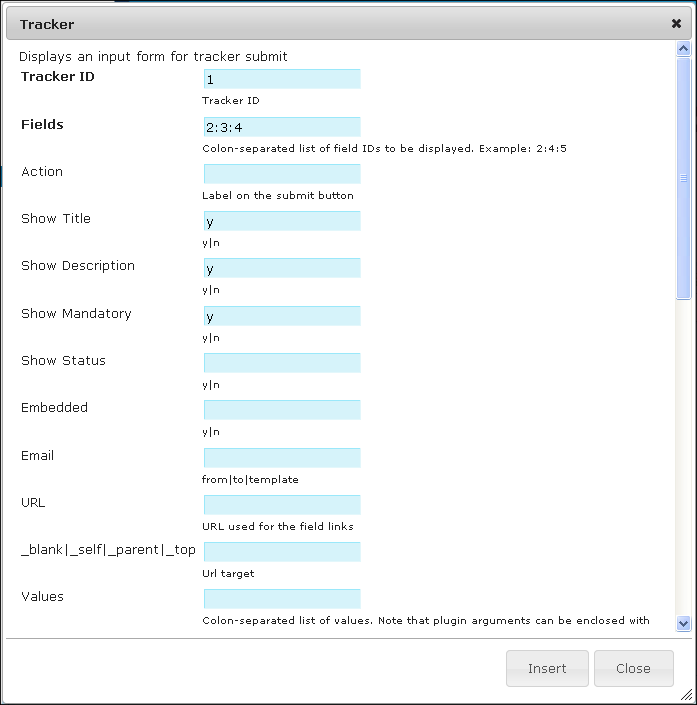Click the Embedded label
Screen dimensions: 697x705
[x=54, y=407]
